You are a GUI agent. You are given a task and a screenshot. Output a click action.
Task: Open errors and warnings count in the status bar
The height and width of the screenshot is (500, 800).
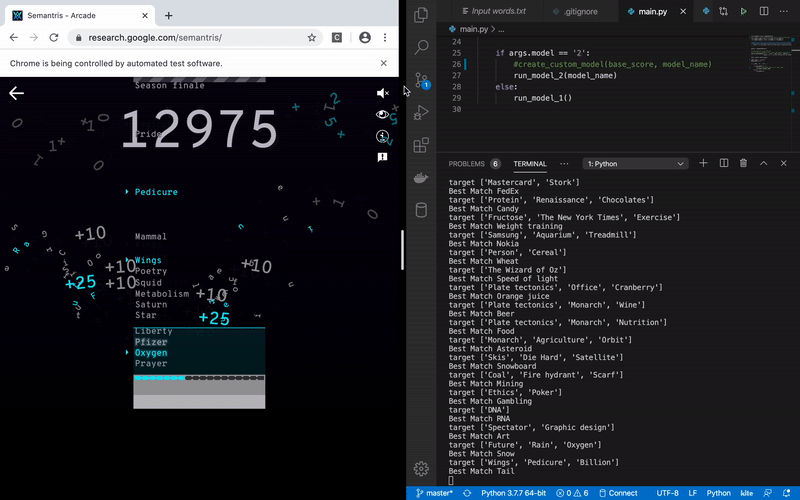pos(572,493)
